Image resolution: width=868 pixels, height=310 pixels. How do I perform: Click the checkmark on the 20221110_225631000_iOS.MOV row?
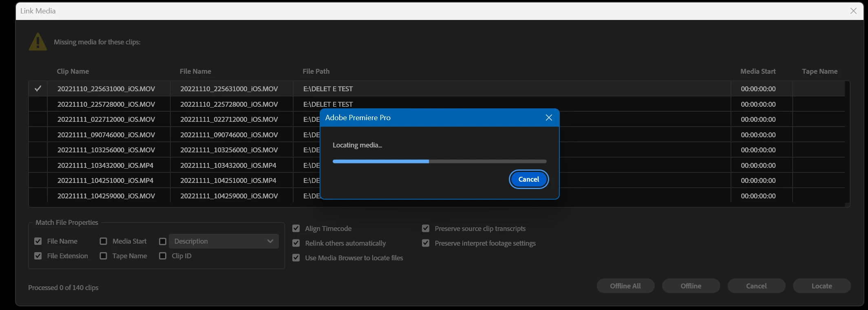[x=38, y=88]
